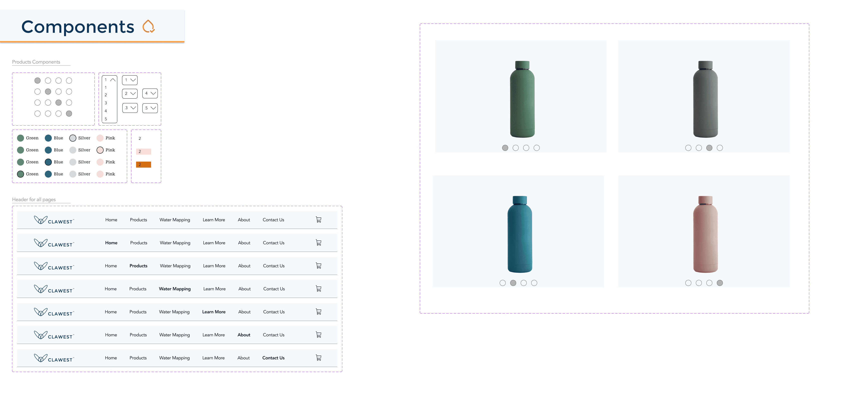Image resolution: width=868 pixels, height=394 pixels.
Task: Click the green water bottle image
Action: coord(522,99)
